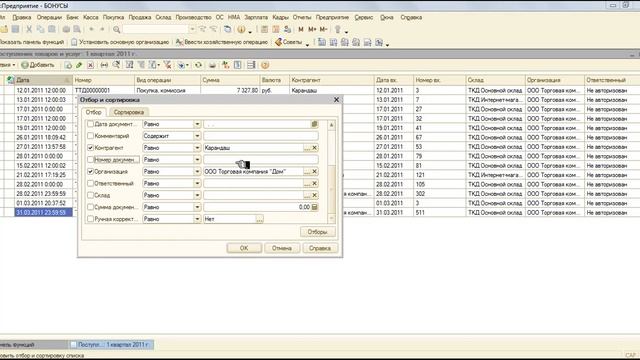
Task: Open comparison dropdown for Ручная корректировка row
Action: 197,219
